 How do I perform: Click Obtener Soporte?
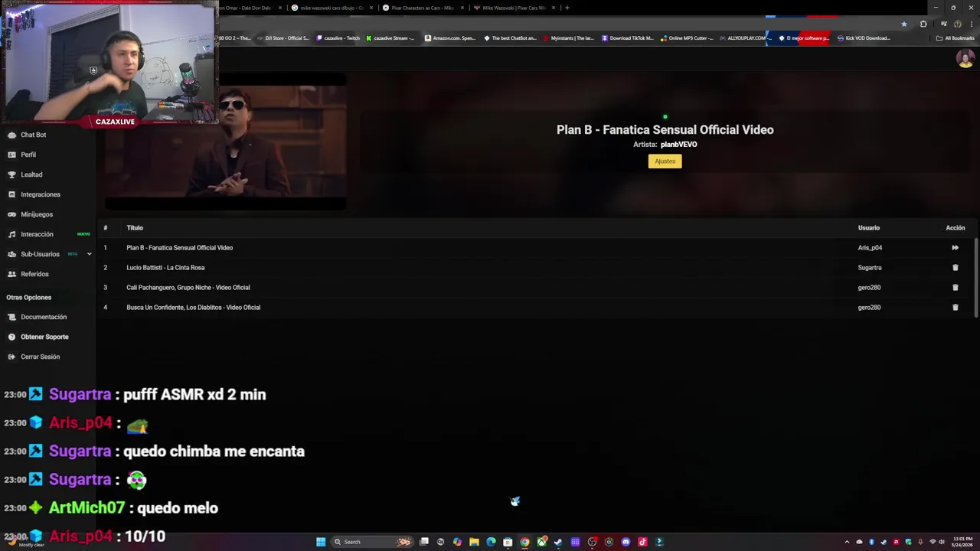(44, 337)
